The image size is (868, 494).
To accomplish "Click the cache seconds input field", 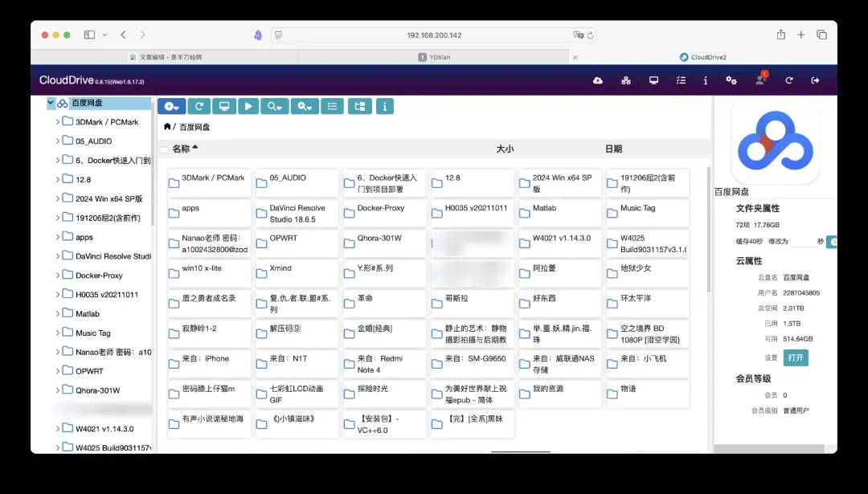I will coord(802,241).
